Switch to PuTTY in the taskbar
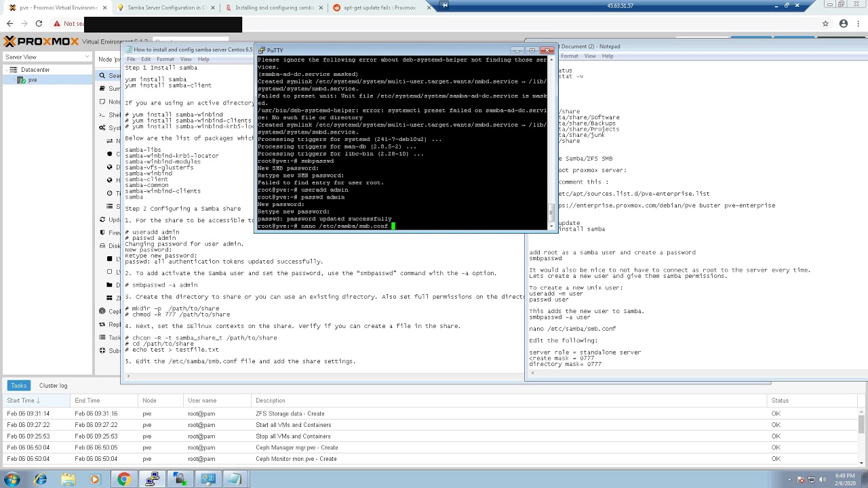The height and width of the screenshot is (488, 868). [x=152, y=479]
